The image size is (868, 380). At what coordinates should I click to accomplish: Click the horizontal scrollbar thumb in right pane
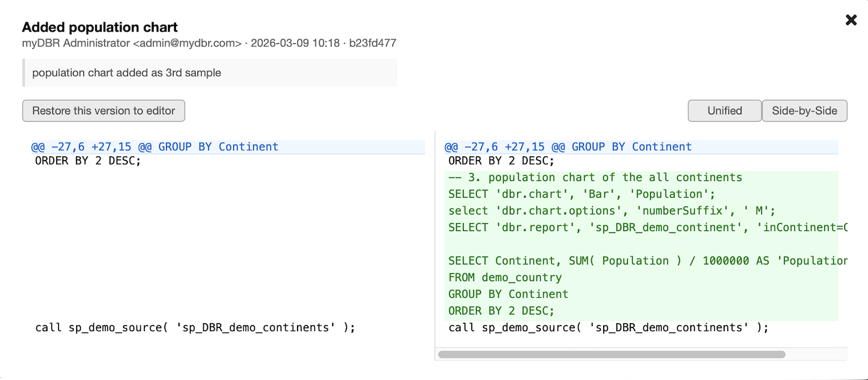(x=611, y=355)
